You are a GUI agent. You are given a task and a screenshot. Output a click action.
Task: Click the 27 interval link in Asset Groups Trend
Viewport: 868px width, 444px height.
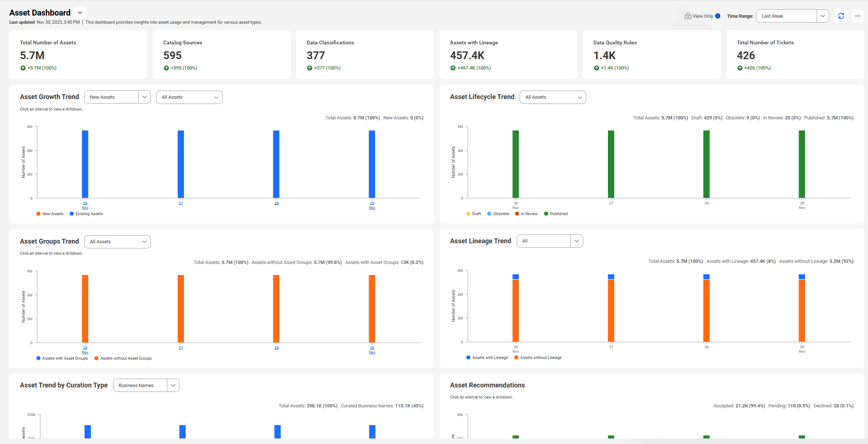(181, 348)
